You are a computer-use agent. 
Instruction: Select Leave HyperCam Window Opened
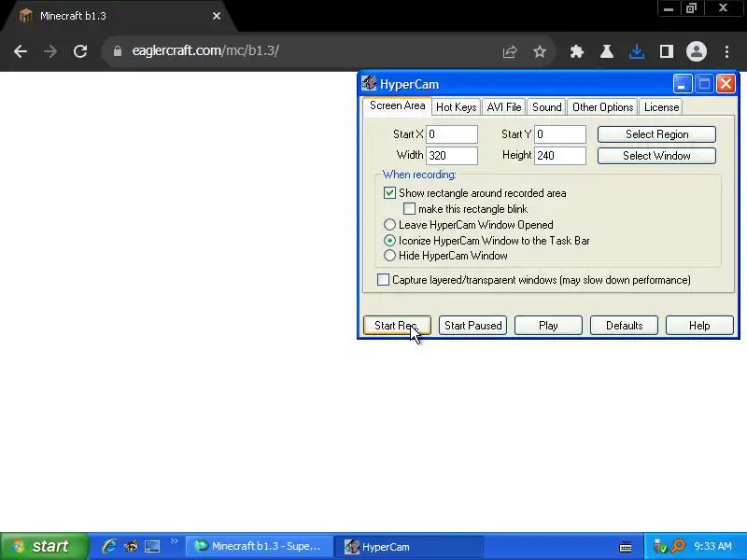(x=389, y=224)
